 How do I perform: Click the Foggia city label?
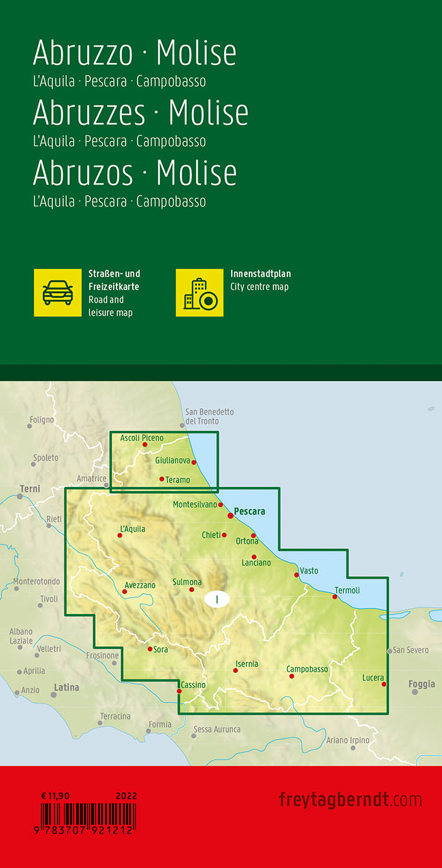(422, 684)
